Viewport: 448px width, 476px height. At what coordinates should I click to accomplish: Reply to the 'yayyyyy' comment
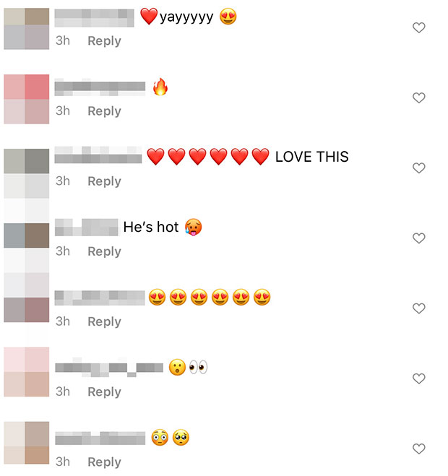pyautogui.click(x=104, y=41)
